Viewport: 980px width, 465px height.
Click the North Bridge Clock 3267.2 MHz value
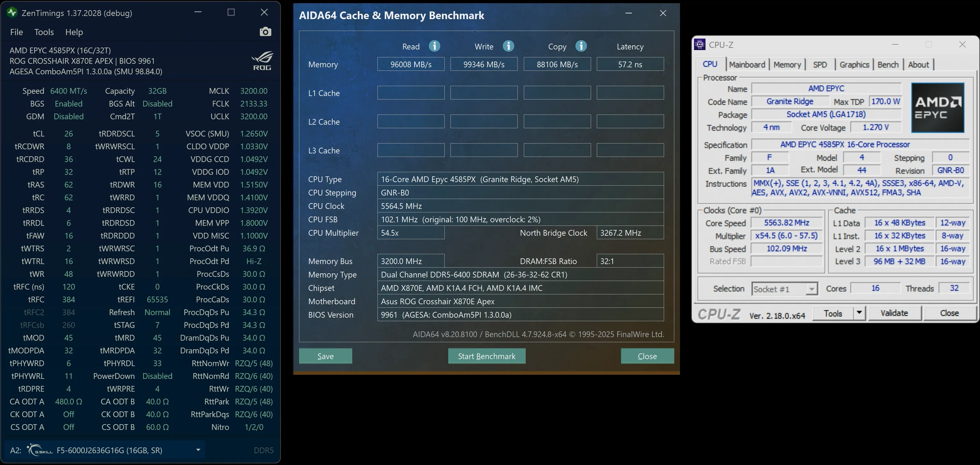[x=630, y=232]
